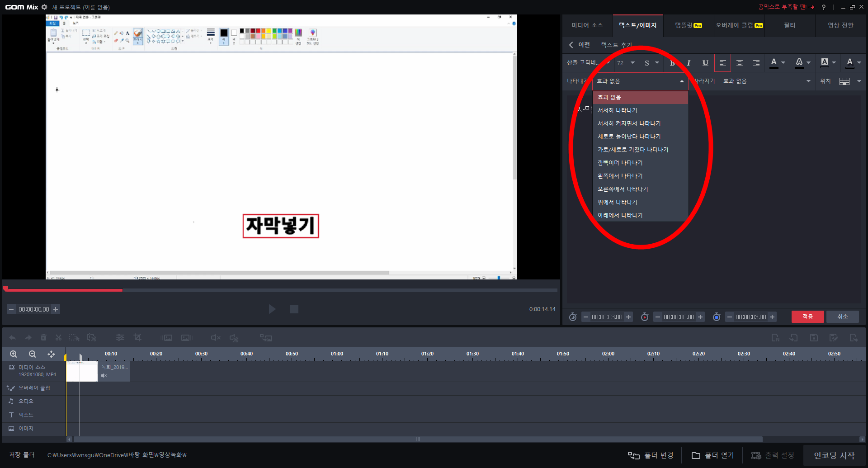Screen dimensions: 868x468
Task: Switch to 영상 전환 tab
Action: pos(840,25)
